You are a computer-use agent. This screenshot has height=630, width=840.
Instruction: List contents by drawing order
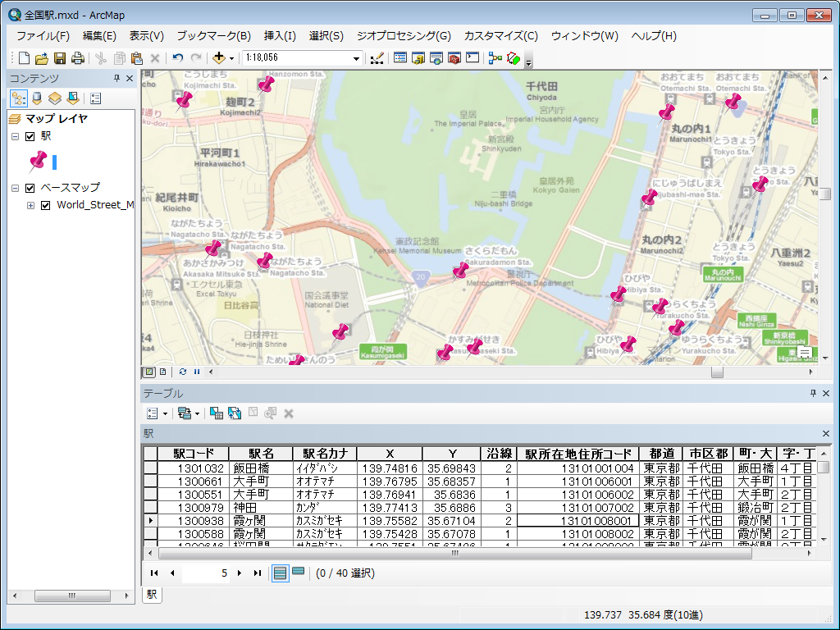pos(19,98)
